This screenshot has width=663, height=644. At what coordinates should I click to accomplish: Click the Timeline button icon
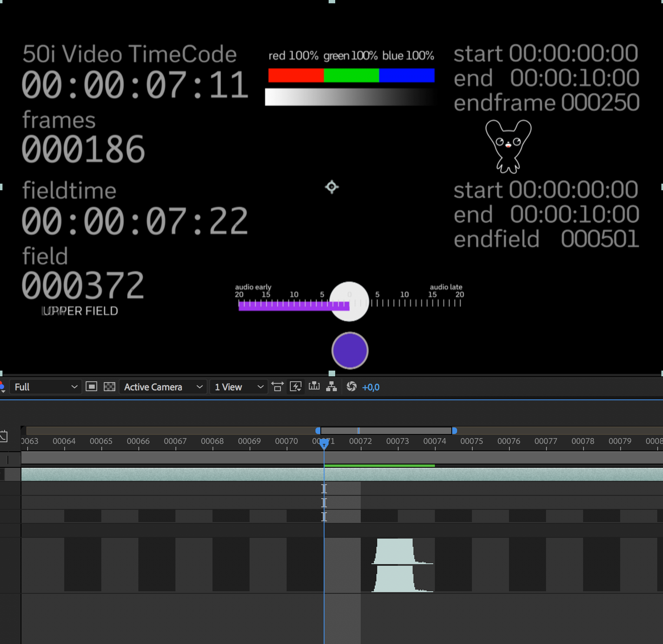tap(314, 386)
